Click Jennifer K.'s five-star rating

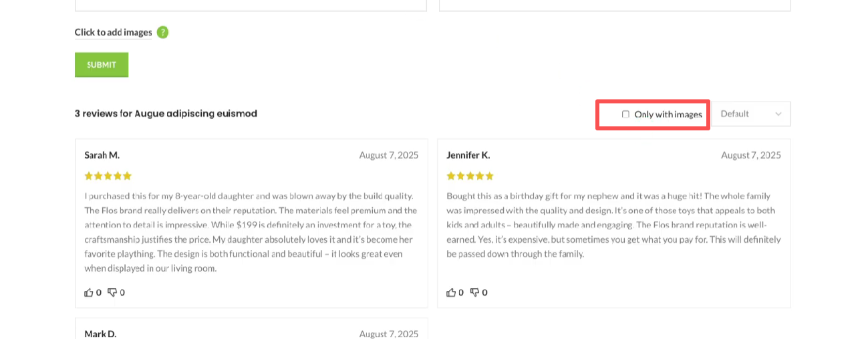pyautogui.click(x=470, y=176)
